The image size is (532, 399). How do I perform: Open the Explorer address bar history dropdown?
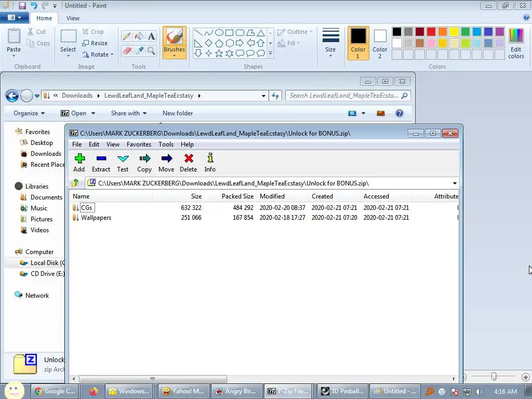[x=263, y=96]
